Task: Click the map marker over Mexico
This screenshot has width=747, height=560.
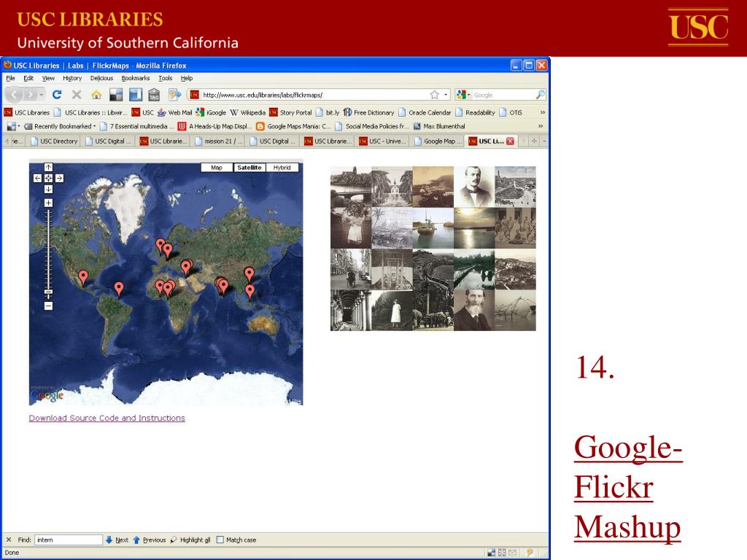Action: (x=83, y=277)
